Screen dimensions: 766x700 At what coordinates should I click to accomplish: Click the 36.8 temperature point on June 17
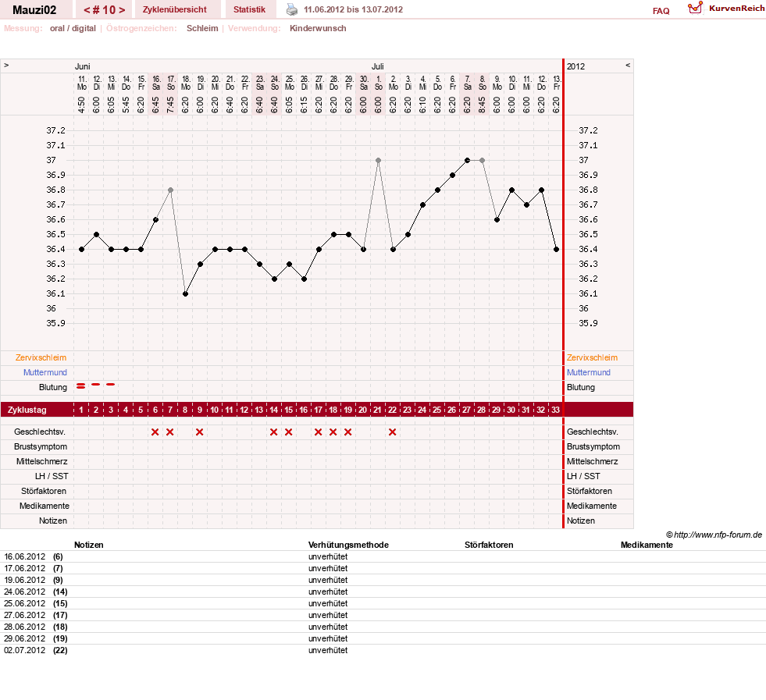point(170,190)
